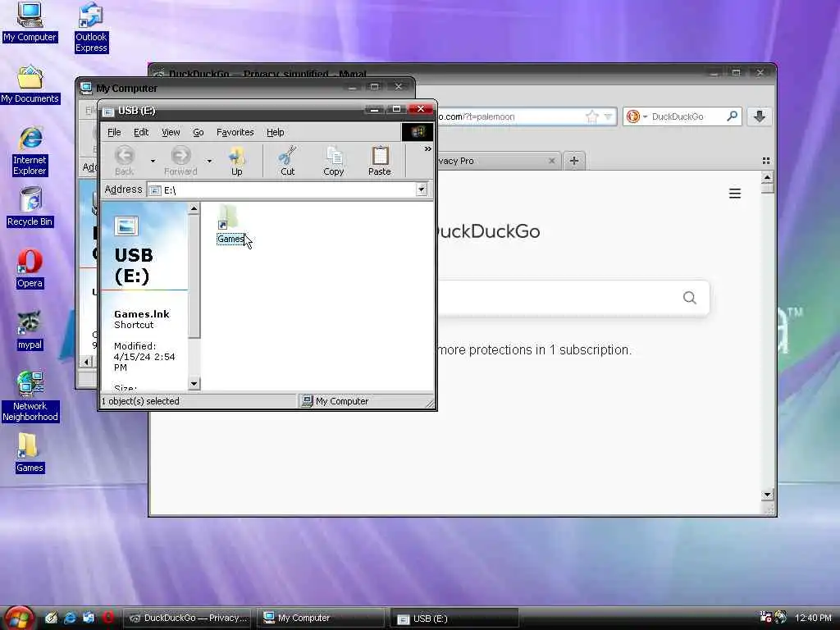Click '1 object(s) selected' status text

point(140,401)
